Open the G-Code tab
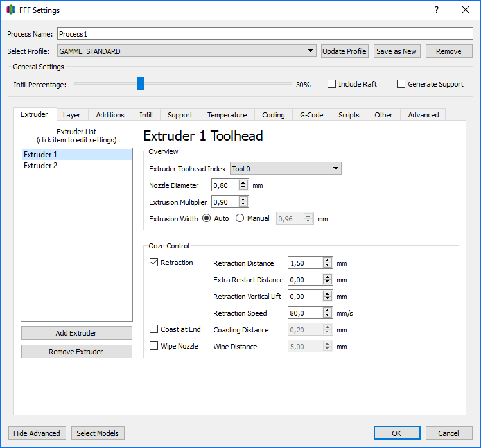This screenshot has width=481, height=448. tap(311, 115)
